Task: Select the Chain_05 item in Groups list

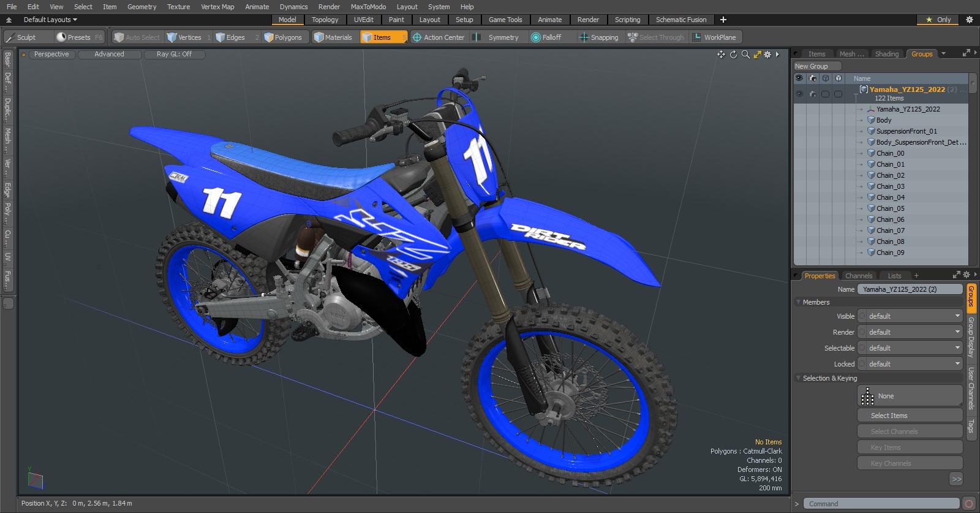Action: pos(890,208)
